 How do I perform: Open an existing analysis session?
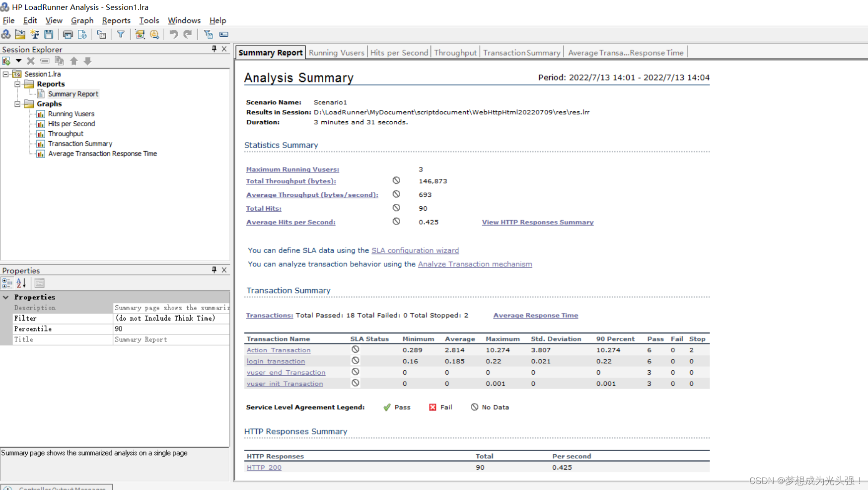(20, 34)
